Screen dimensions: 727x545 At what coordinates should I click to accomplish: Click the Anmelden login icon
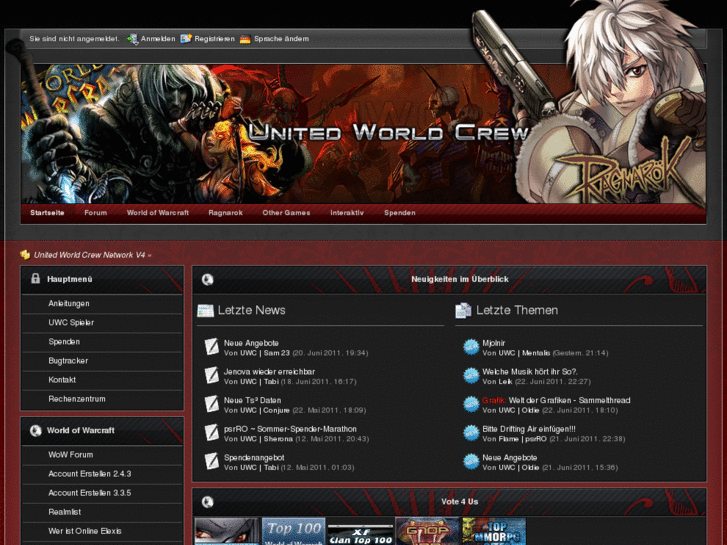[x=133, y=39]
